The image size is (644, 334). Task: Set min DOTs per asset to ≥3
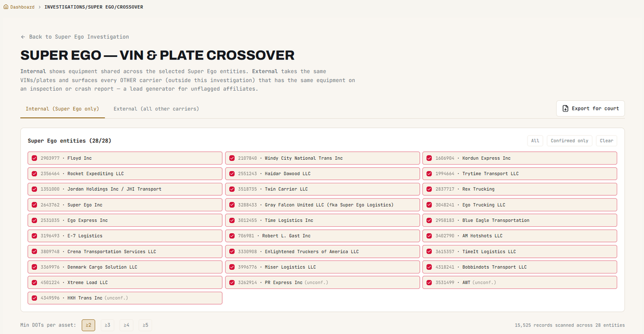point(107,325)
